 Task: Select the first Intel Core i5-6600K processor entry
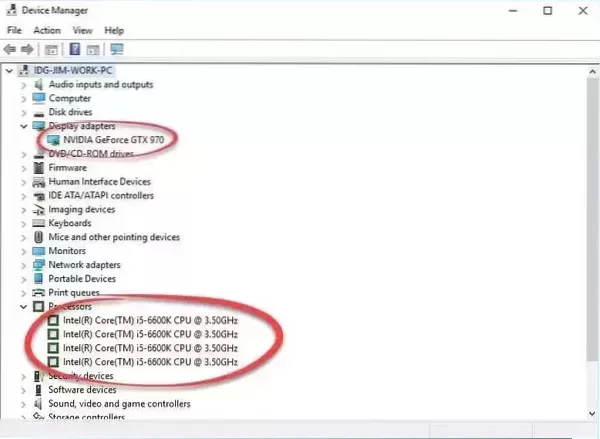point(150,320)
